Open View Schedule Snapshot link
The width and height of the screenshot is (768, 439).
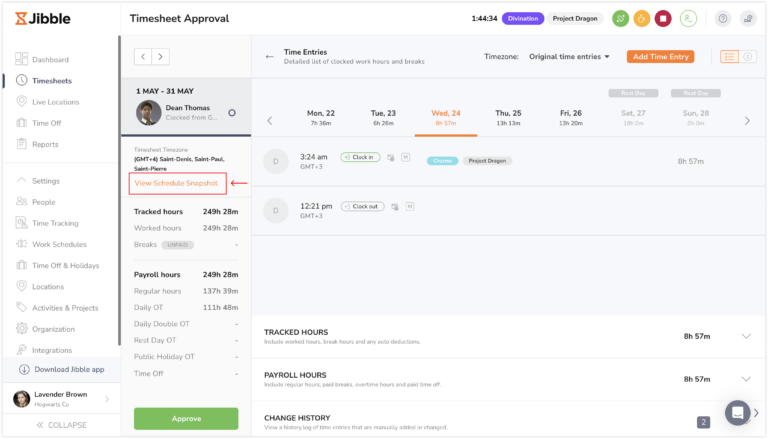(176, 183)
